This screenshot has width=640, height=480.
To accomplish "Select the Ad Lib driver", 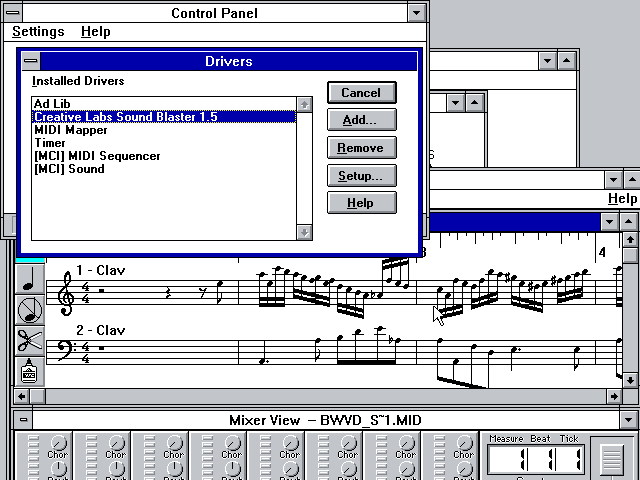I will [x=164, y=104].
